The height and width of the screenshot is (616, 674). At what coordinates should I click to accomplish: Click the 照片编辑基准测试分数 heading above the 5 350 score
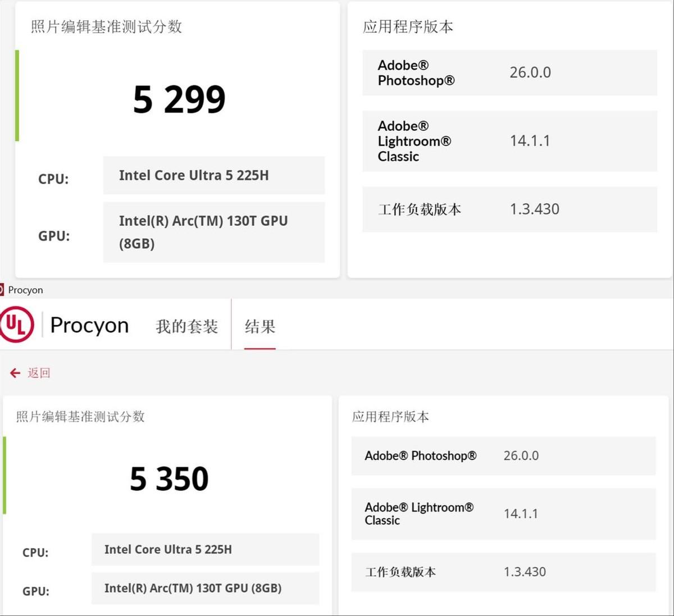point(80,417)
